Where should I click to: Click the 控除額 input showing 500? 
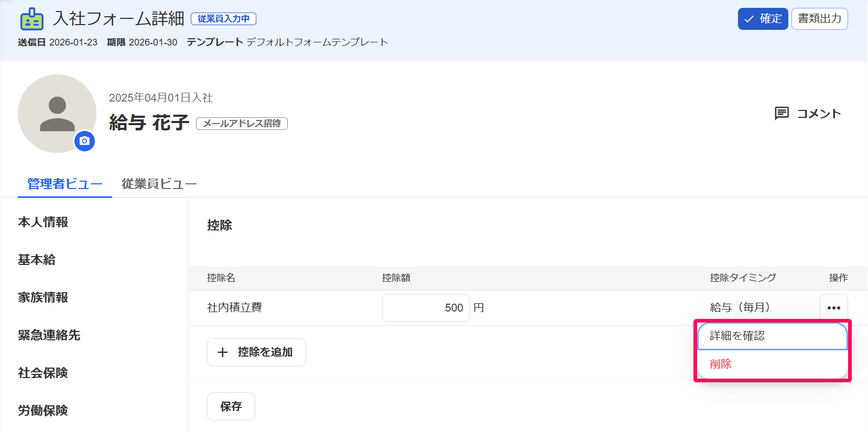[426, 308]
